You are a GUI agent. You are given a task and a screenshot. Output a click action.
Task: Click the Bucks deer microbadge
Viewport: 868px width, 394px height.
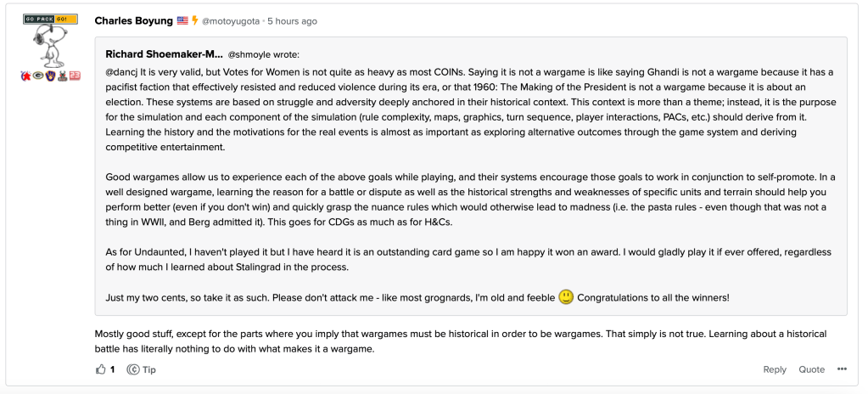tap(62, 76)
